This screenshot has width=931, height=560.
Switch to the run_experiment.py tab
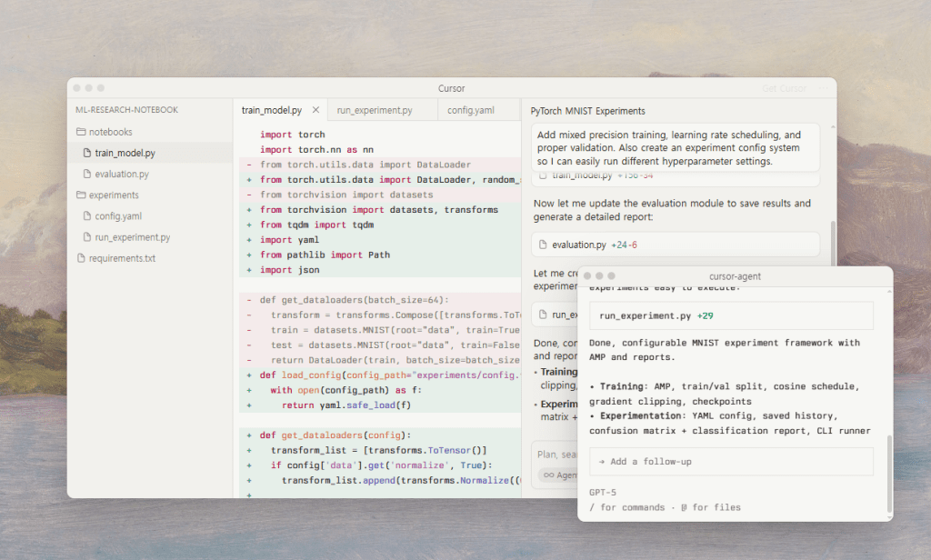point(375,110)
